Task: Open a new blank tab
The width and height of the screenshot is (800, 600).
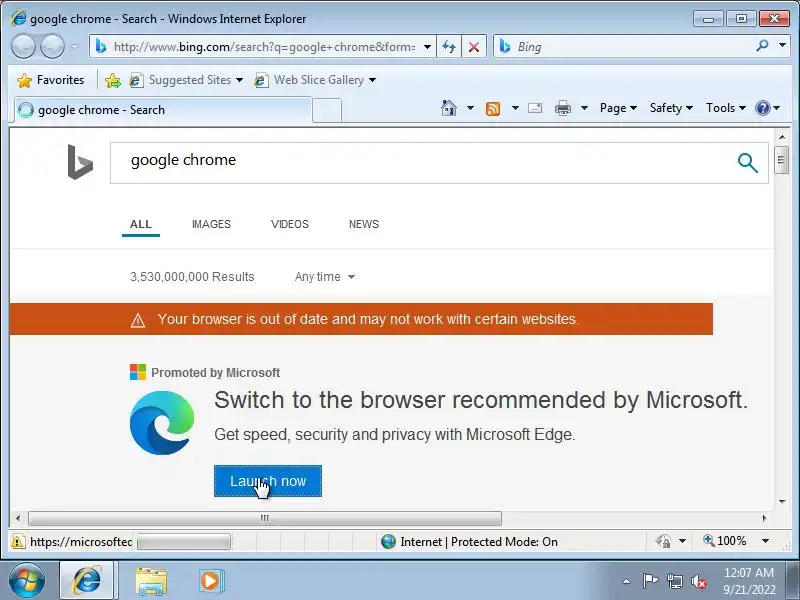Action: point(327,110)
